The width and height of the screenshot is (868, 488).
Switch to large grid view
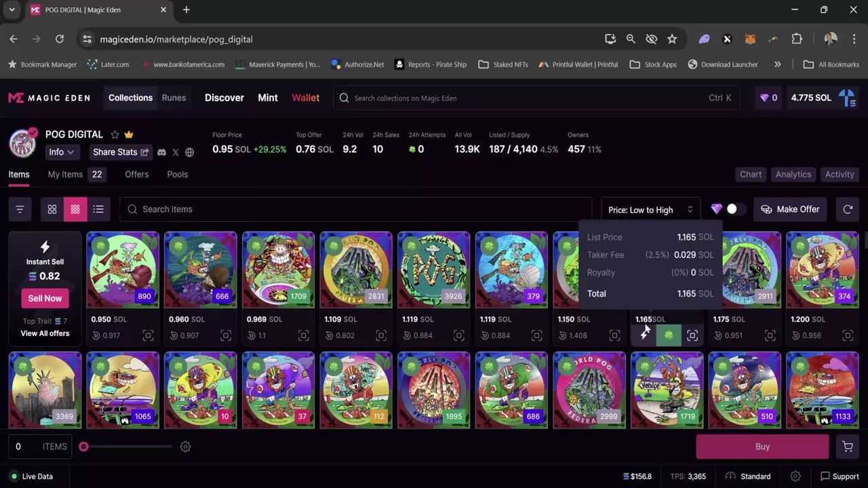coord(52,209)
